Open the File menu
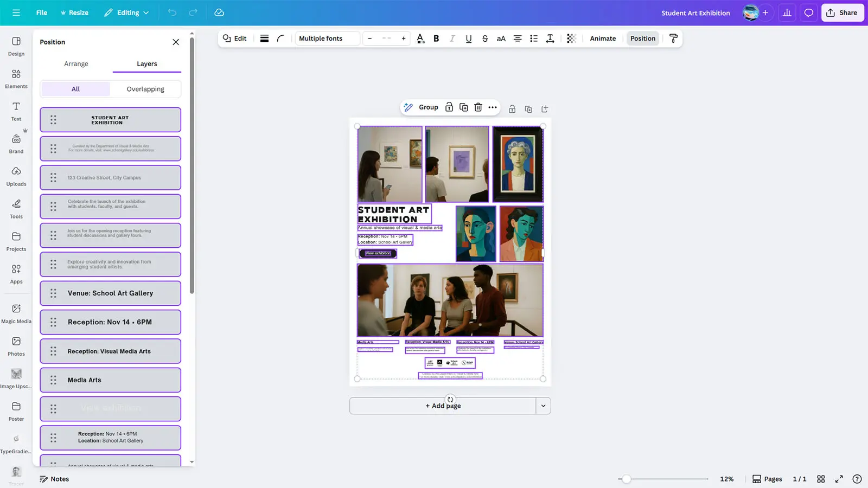 pos(41,12)
